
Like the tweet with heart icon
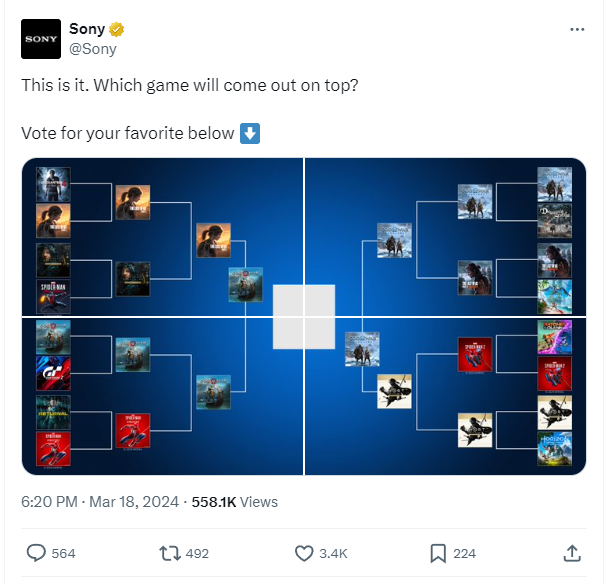[304, 553]
